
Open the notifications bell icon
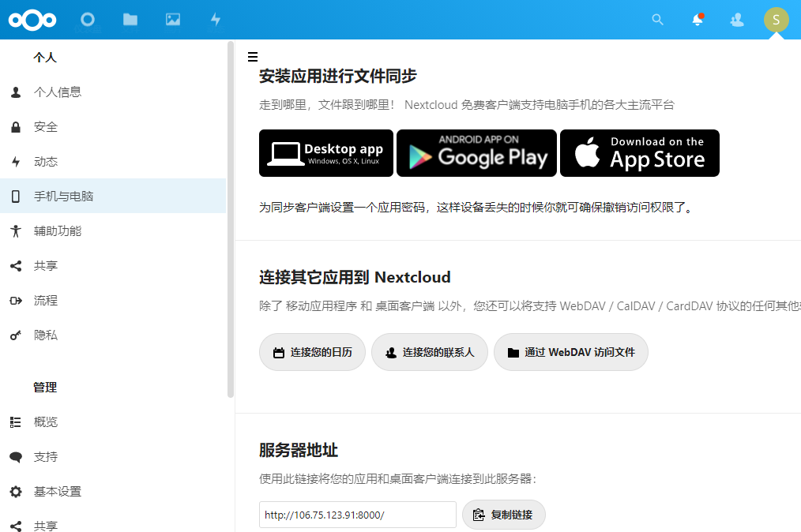698,20
